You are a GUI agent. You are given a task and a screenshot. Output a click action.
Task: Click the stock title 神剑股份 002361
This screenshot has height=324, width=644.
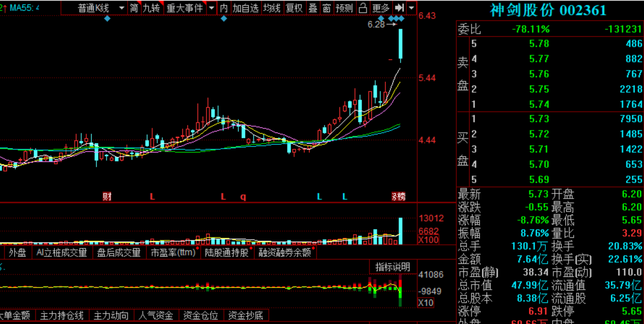click(x=548, y=10)
